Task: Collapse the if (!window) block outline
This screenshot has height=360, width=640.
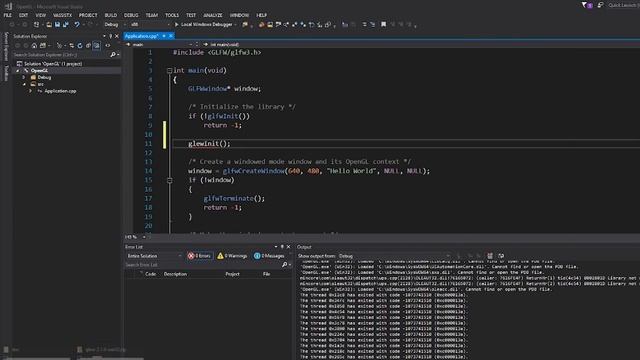Action: [169, 180]
